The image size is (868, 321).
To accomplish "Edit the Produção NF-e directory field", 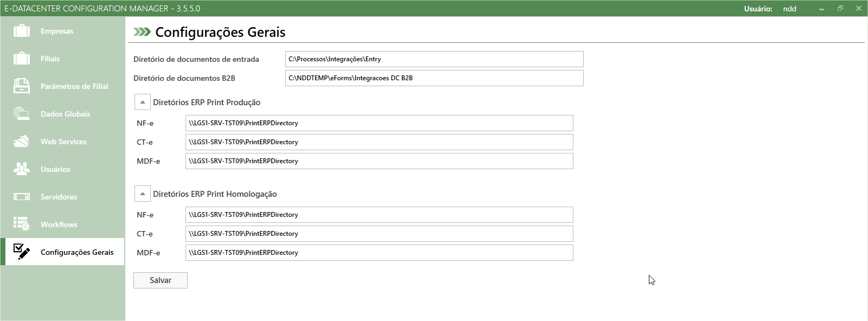I will (379, 123).
